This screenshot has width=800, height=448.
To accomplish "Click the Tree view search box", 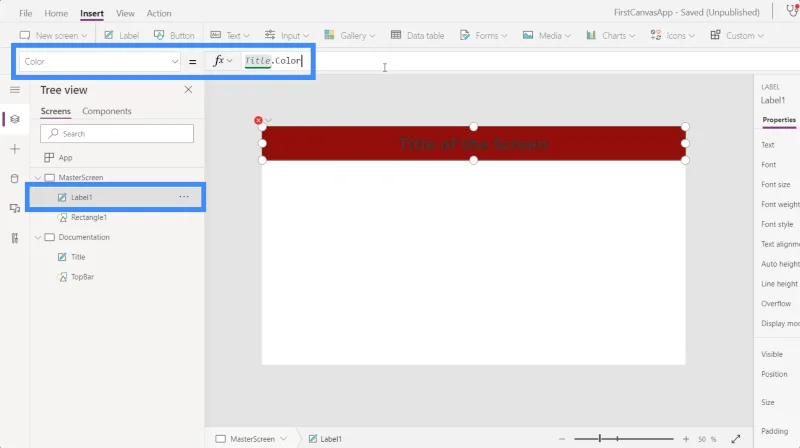I will [117, 134].
